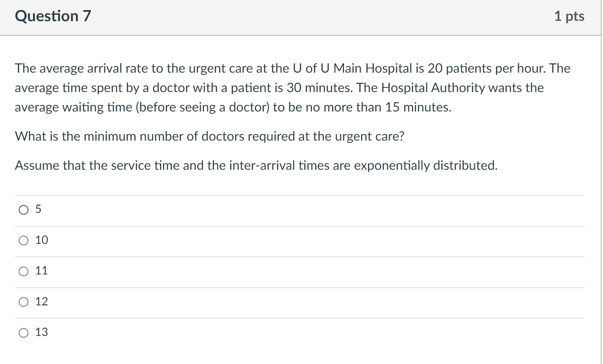603x364 pixels.
Task: Select the radio button for answer 11
Action: (23, 271)
